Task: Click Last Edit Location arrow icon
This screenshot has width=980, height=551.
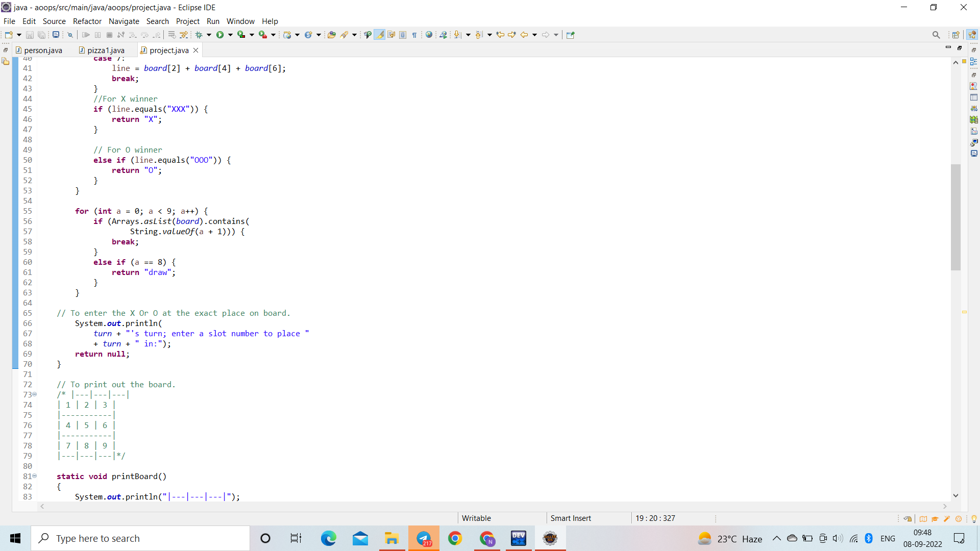Action: click(x=500, y=35)
